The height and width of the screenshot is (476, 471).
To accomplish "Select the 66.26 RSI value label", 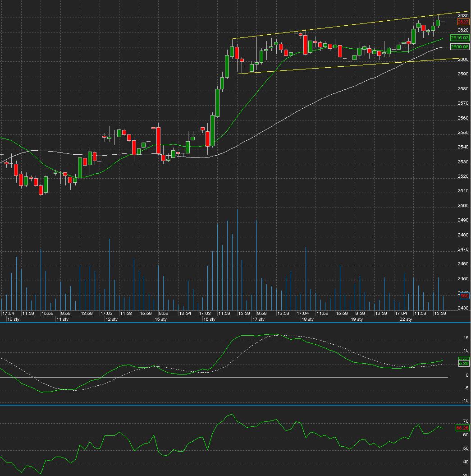I will (462, 428).
